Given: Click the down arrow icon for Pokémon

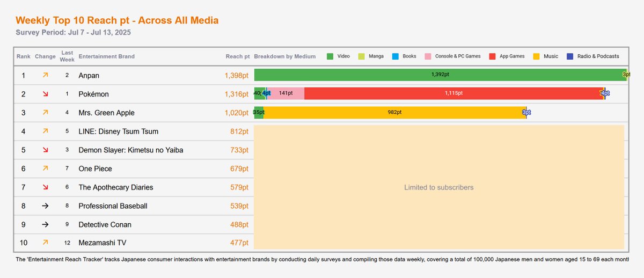Looking at the screenshot, I should pyautogui.click(x=45, y=94).
